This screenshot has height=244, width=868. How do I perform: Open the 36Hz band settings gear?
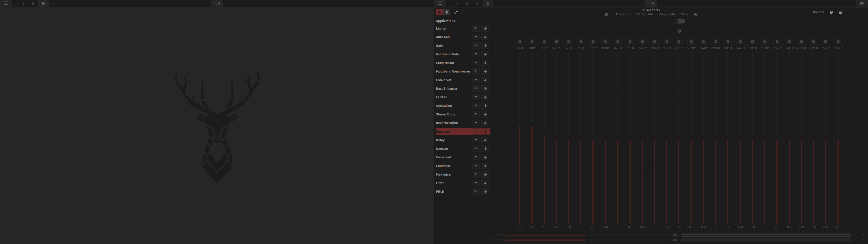[544, 42]
